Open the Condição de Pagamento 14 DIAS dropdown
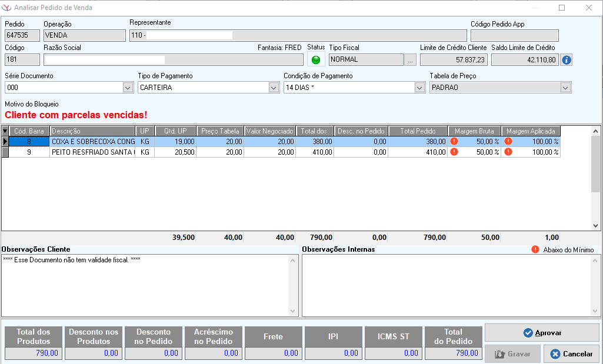The height and width of the screenshot is (364, 603). tap(419, 88)
